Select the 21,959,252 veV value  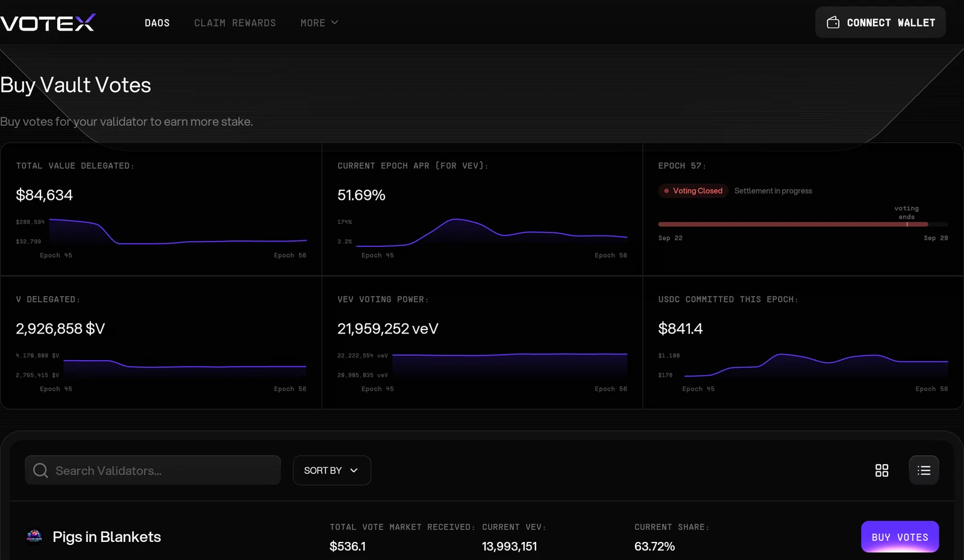tap(388, 329)
